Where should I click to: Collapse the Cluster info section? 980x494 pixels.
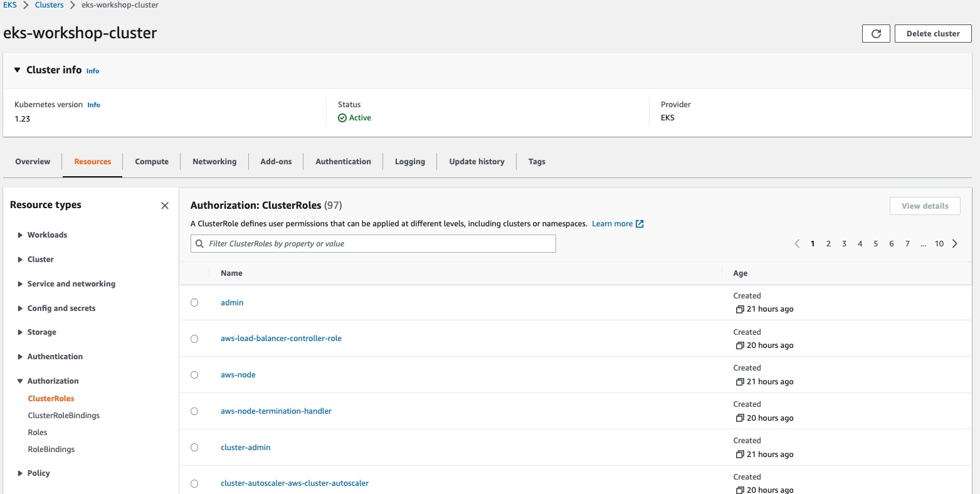pos(18,70)
